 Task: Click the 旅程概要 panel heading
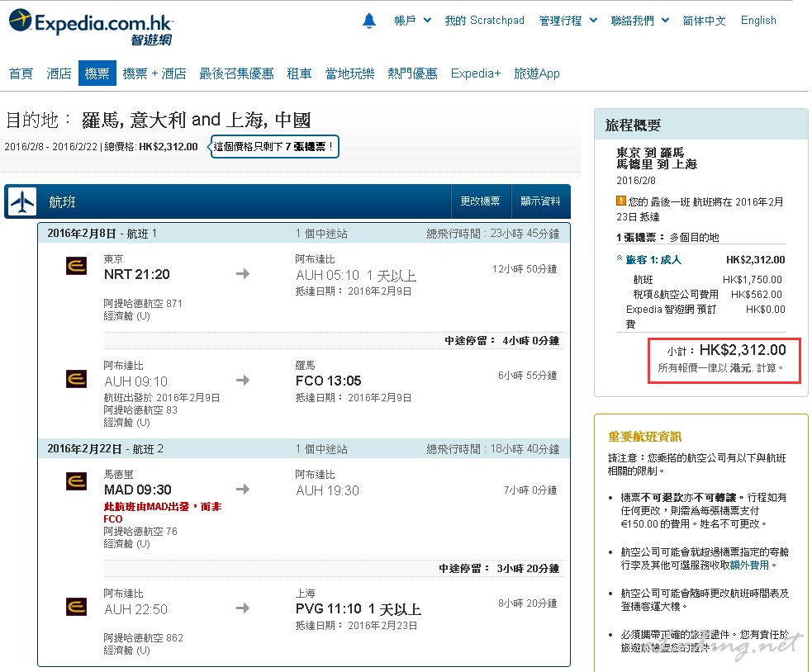pos(633,125)
